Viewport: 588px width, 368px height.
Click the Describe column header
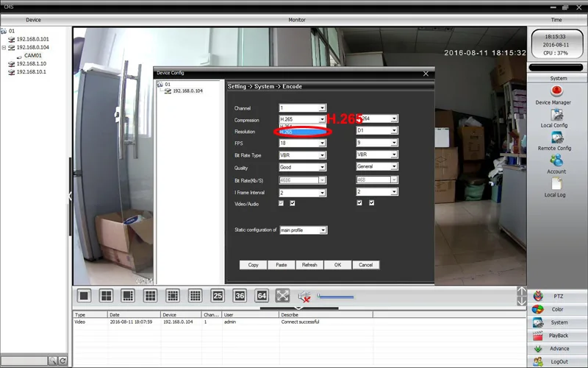tap(326, 315)
